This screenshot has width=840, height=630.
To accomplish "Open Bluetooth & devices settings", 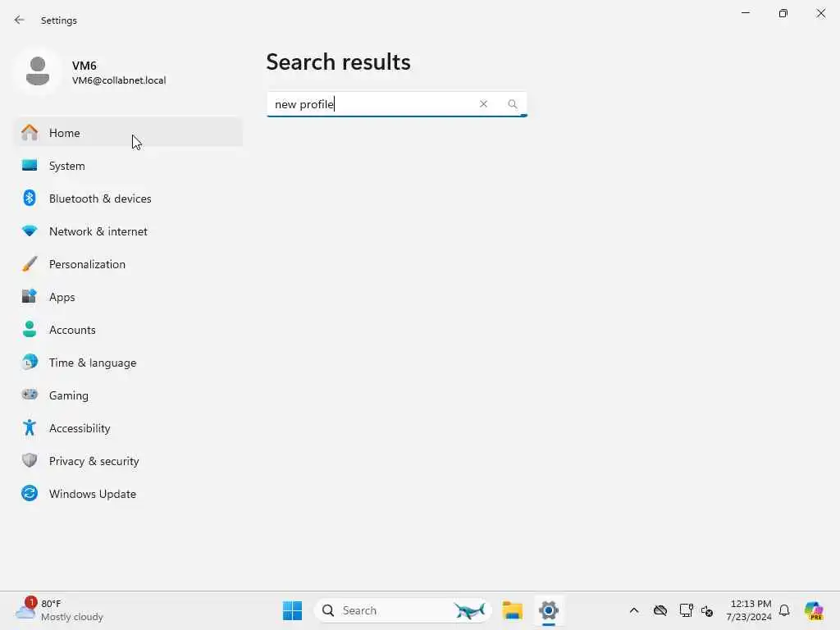I will pos(129,199).
